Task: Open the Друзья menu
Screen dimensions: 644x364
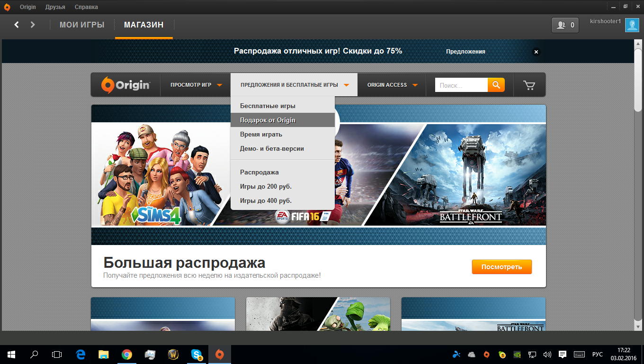Action: (x=55, y=7)
